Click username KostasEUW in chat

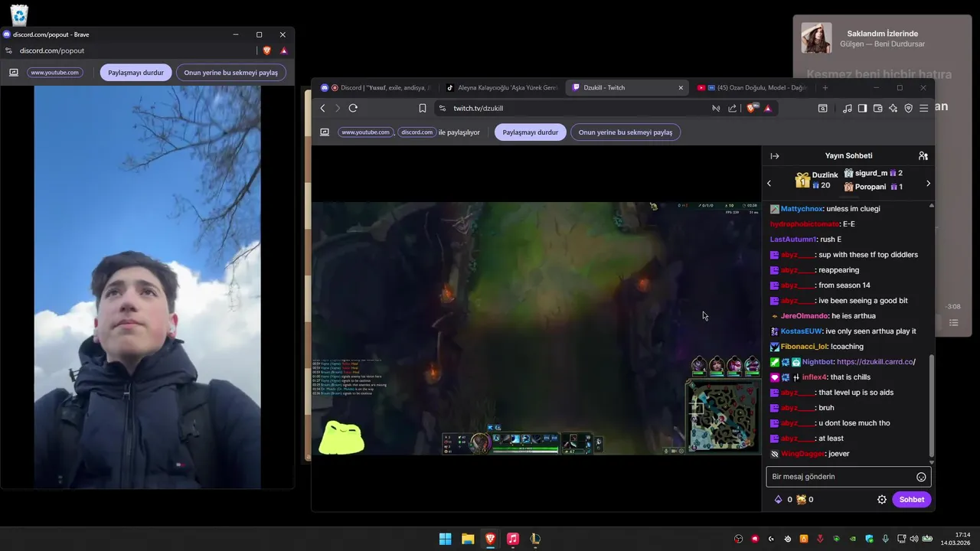(801, 331)
